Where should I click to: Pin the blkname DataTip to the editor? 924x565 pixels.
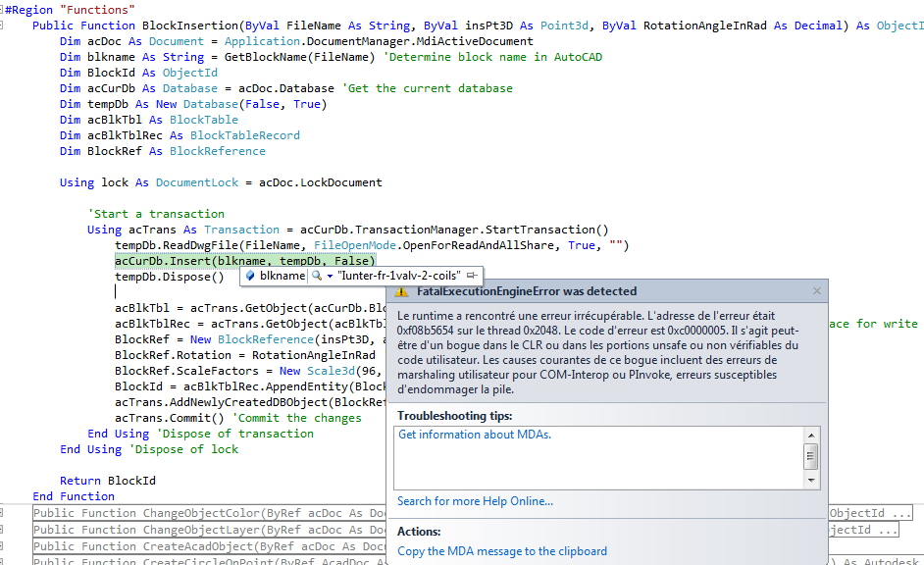pos(472,278)
